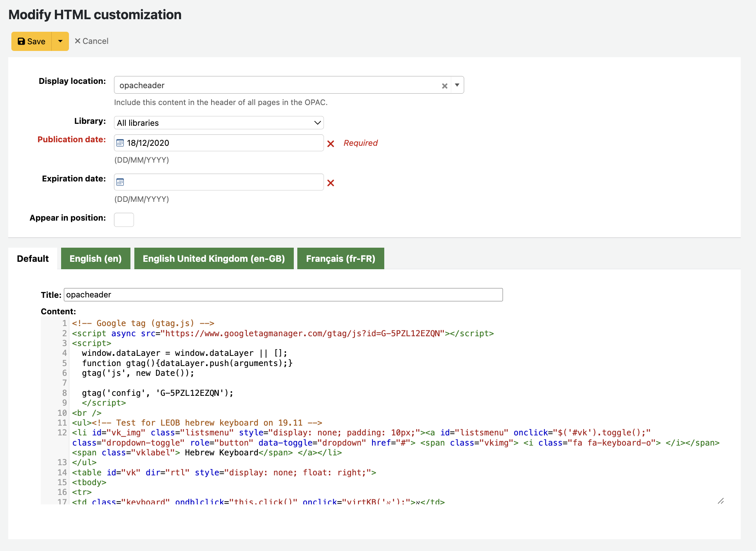Image resolution: width=756 pixels, height=551 pixels.
Task: Clear the Publication date with red X
Action: coord(331,144)
